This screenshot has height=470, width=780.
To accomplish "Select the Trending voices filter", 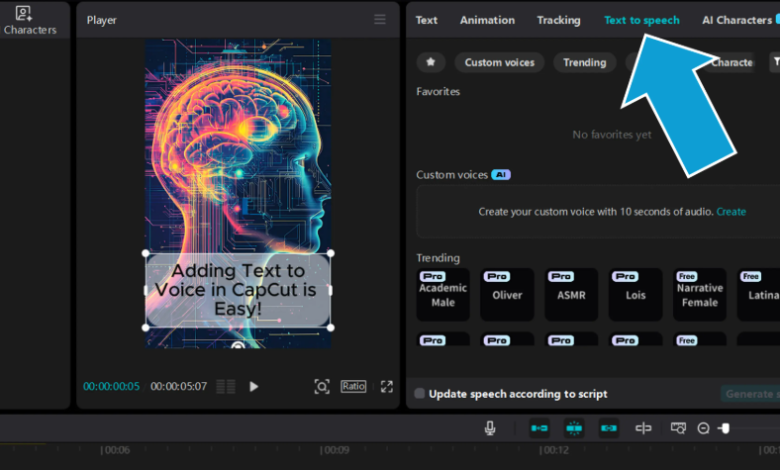I will pyautogui.click(x=584, y=62).
